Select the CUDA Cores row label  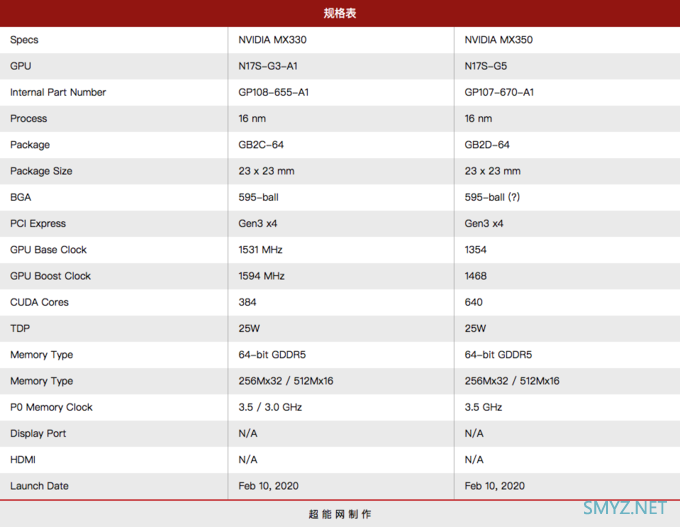tap(39, 302)
